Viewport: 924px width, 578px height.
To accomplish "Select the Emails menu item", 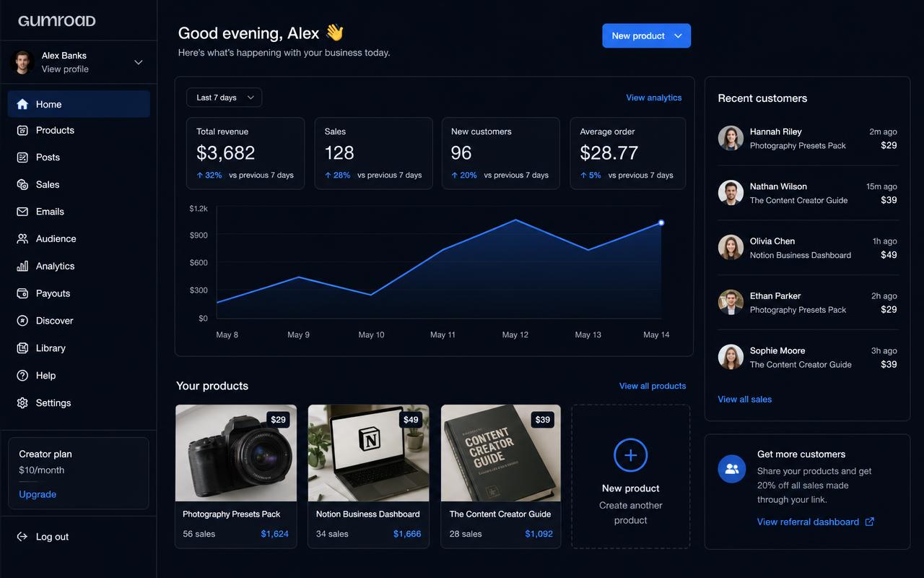I will pos(79,212).
